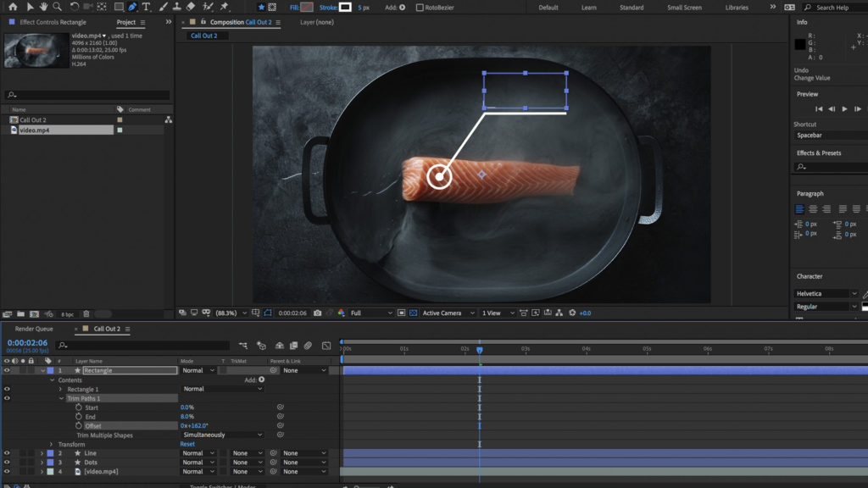868x488 pixels.
Task: Open the Trim Multiple Shapes dropdown
Action: (x=222, y=435)
